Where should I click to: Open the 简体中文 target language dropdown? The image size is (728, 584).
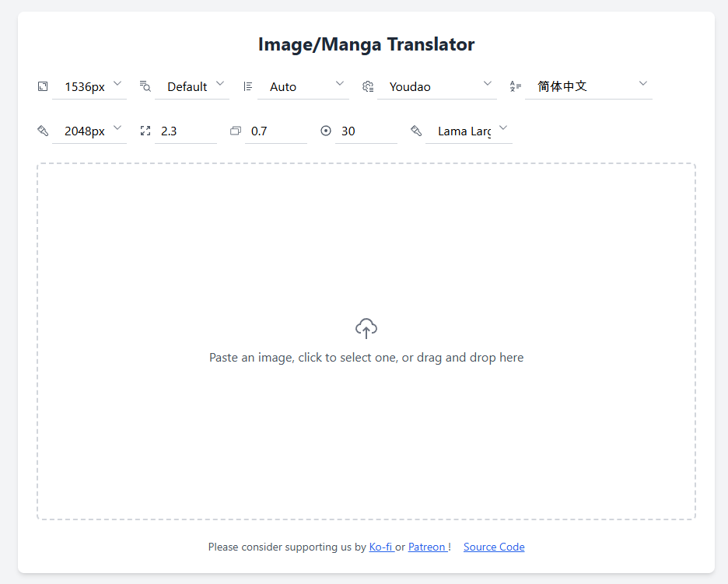[588, 87]
